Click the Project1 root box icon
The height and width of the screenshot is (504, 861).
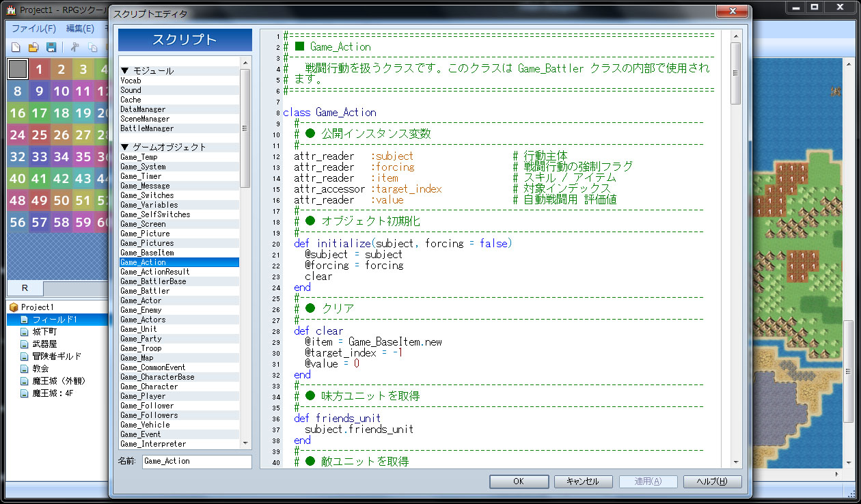point(13,307)
